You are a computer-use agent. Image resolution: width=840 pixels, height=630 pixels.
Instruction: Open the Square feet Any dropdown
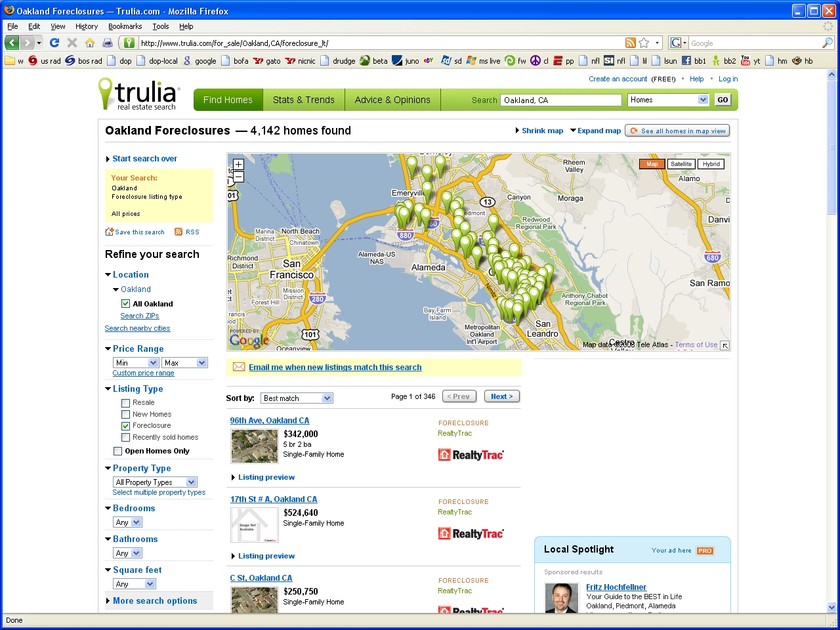(135, 583)
